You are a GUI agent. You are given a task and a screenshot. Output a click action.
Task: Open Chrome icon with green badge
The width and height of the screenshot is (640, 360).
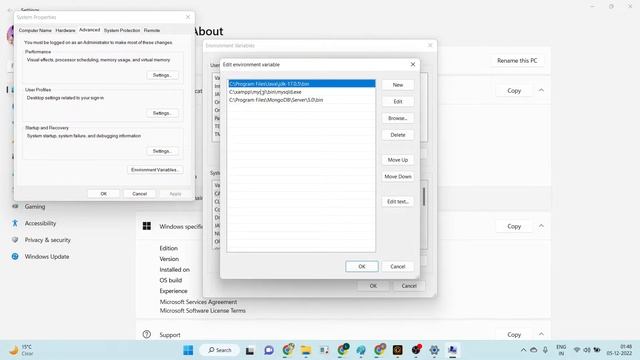343,349
